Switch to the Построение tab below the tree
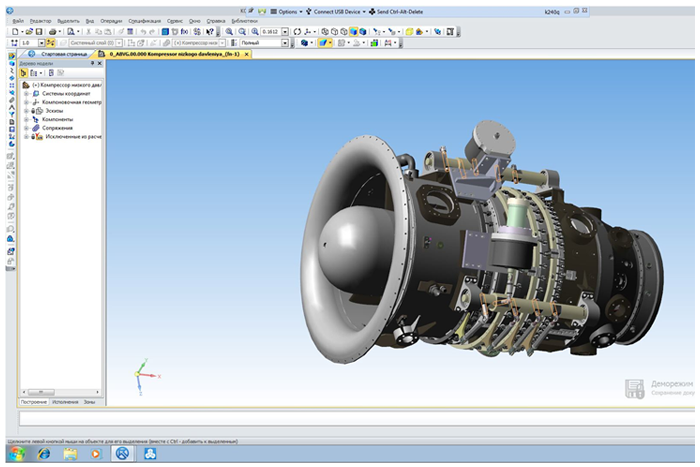The width and height of the screenshot is (700, 467). coord(33,402)
